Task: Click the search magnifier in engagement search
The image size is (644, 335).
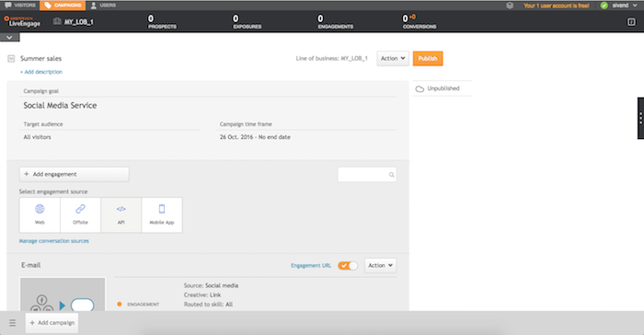Action: (391, 175)
